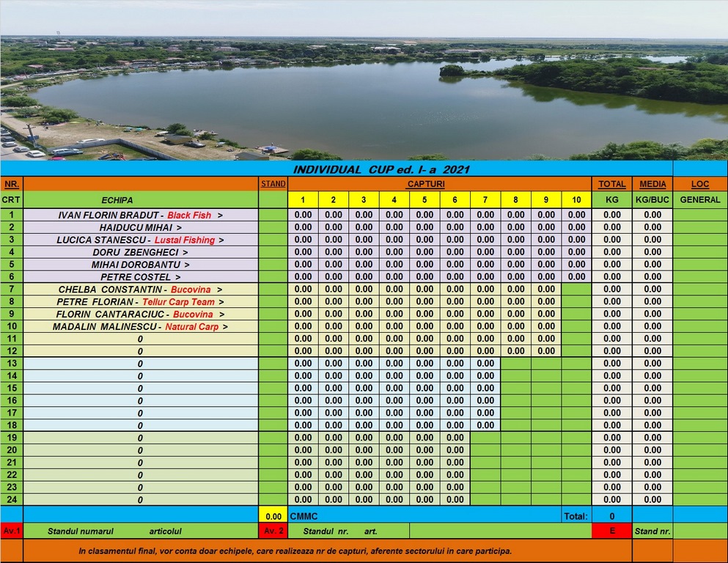Viewport: 728px width, 563px height.
Task: Click the LUCICA STANESCU name cell
Action: [x=140, y=240]
